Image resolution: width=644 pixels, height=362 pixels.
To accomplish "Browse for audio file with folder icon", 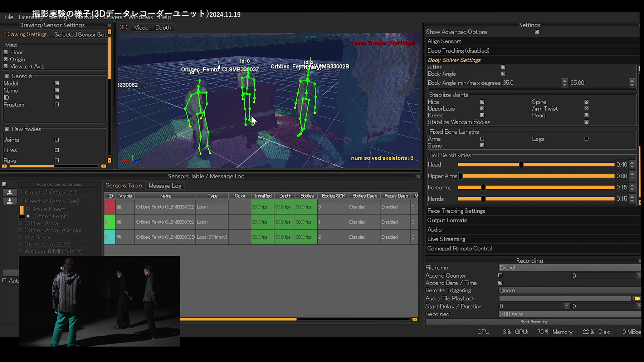I will pyautogui.click(x=637, y=298).
